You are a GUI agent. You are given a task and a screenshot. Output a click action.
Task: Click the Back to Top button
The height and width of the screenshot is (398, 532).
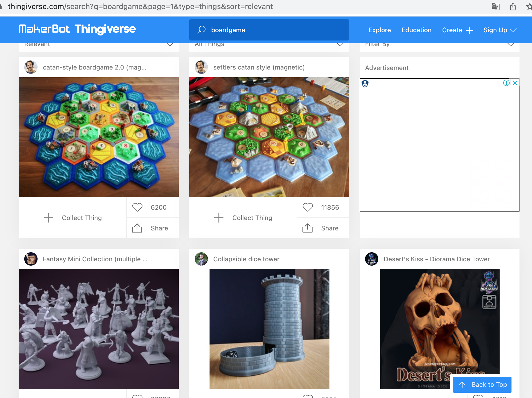482,385
